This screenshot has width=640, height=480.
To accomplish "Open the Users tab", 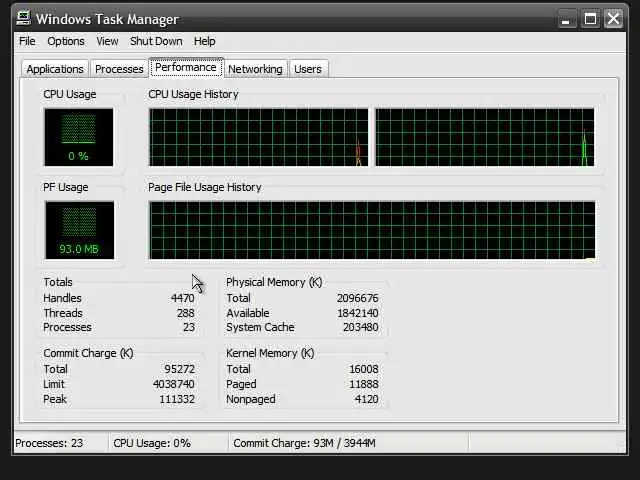I will point(308,69).
